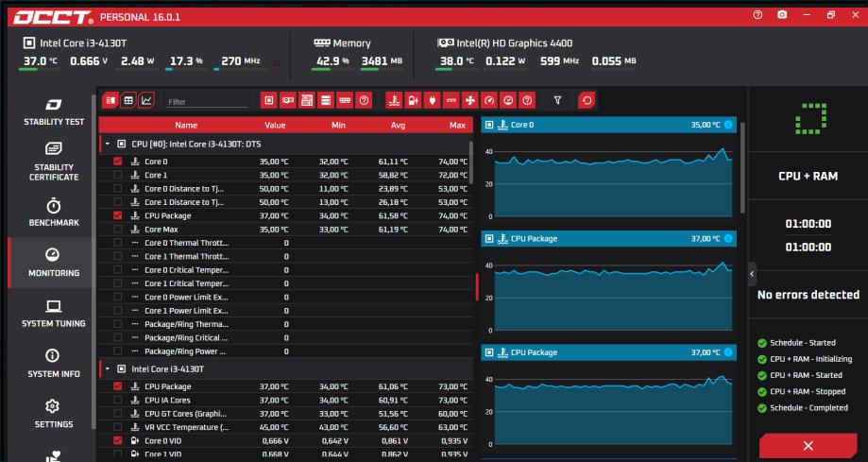Click the reset min/max values icon
868x462 pixels.
(587, 100)
